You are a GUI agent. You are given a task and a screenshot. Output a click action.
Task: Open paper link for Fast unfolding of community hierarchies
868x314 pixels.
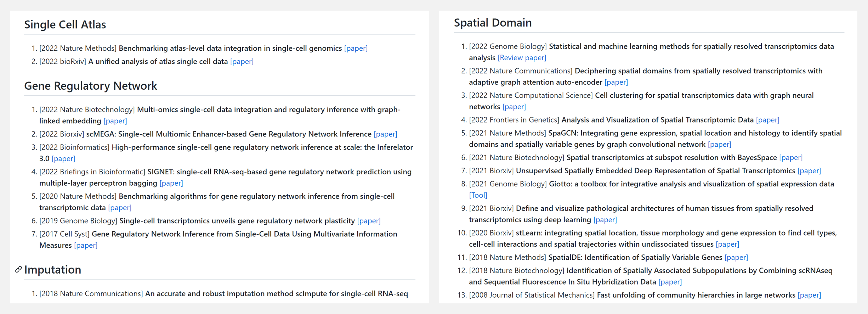[809, 295]
